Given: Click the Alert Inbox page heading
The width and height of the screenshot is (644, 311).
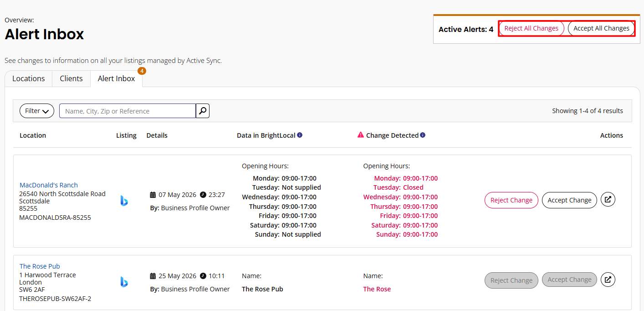Looking at the screenshot, I should tap(45, 34).
